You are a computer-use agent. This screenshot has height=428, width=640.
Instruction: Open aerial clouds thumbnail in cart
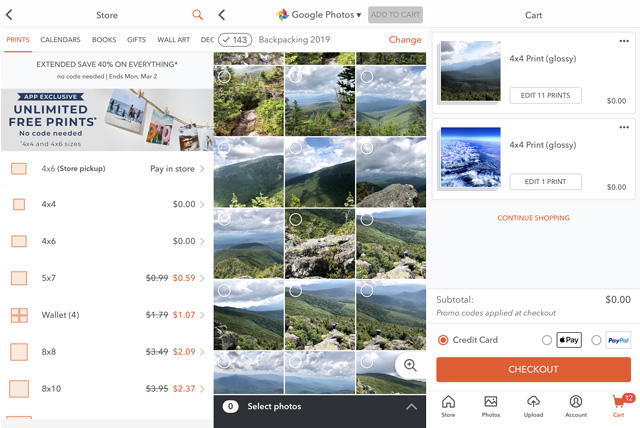tap(470, 158)
